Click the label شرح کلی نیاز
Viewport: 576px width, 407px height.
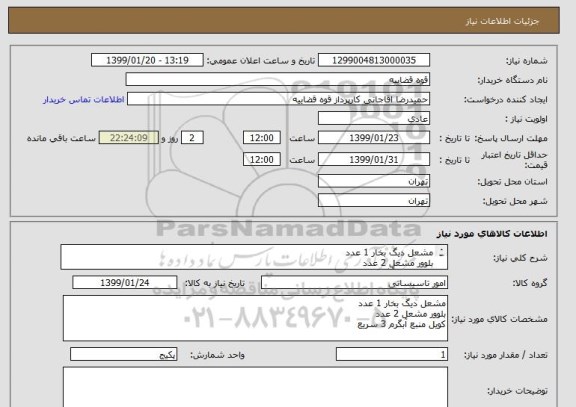click(x=520, y=258)
